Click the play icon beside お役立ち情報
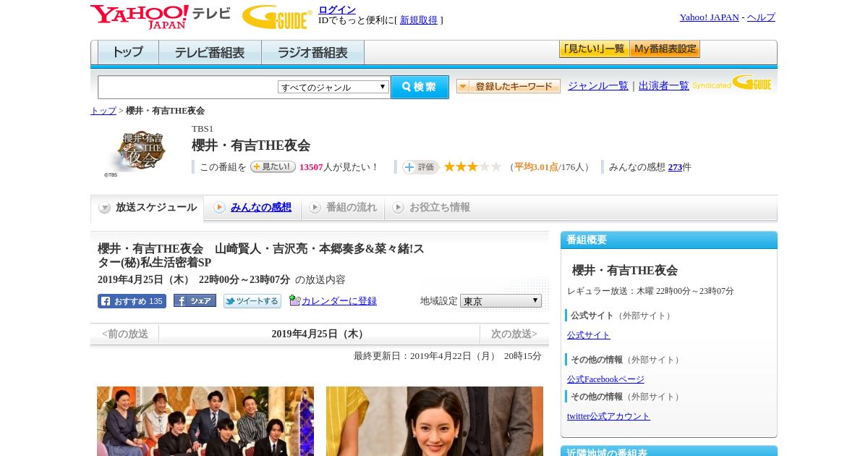This screenshot has width=868, height=456. [398, 208]
